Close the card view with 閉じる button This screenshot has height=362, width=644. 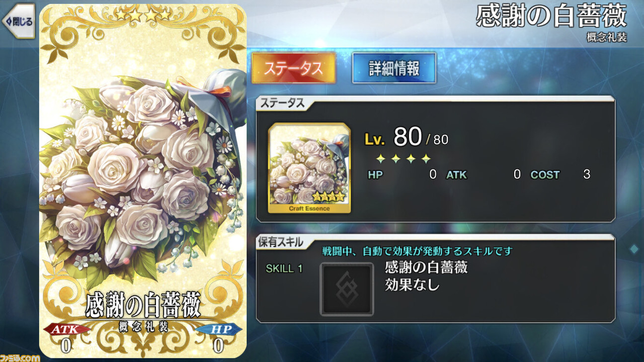click(x=18, y=21)
